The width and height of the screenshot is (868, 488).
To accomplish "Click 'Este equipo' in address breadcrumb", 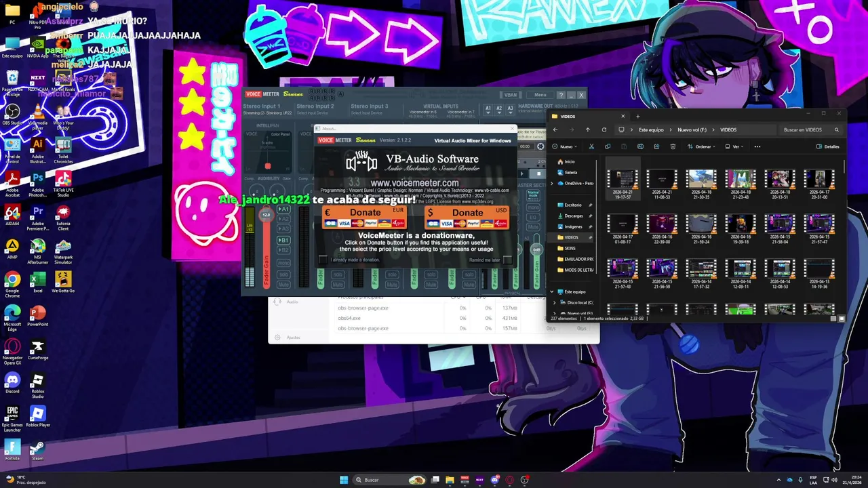I will click(651, 129).
